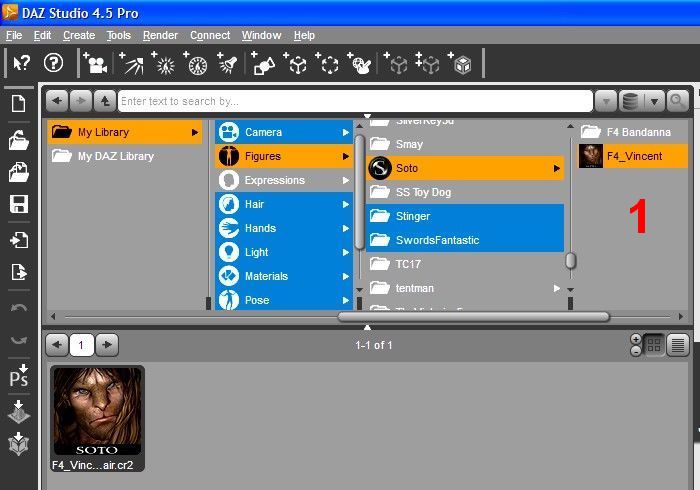The width and height of the screenshot is (700, 490).
Task: Click the database icon in search bar
Action: pos(630,101)
